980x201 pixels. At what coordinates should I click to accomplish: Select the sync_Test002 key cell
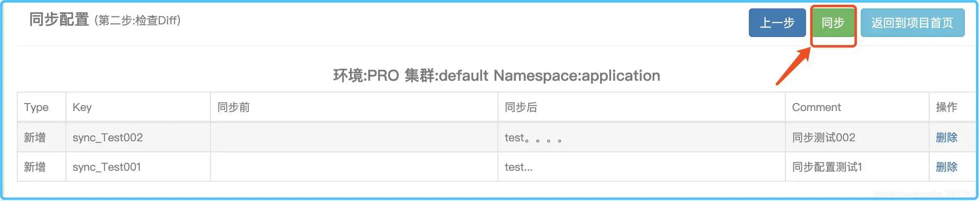coord(108,138)
